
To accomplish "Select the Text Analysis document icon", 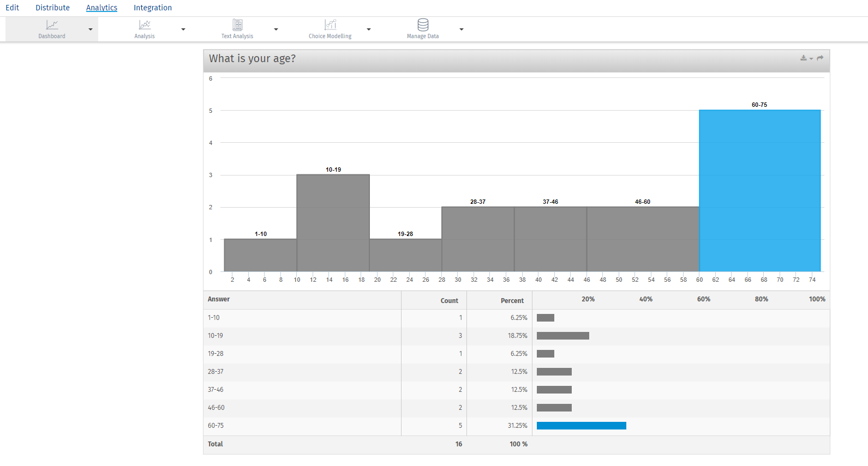I will (x=237, y=25).
